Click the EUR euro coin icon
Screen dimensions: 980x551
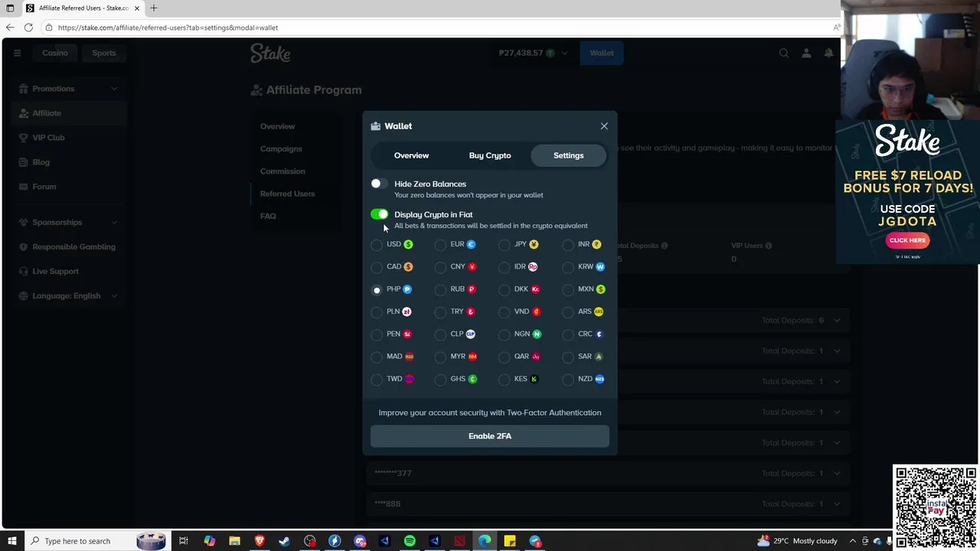pyautogui.click(x=471, y=244)
